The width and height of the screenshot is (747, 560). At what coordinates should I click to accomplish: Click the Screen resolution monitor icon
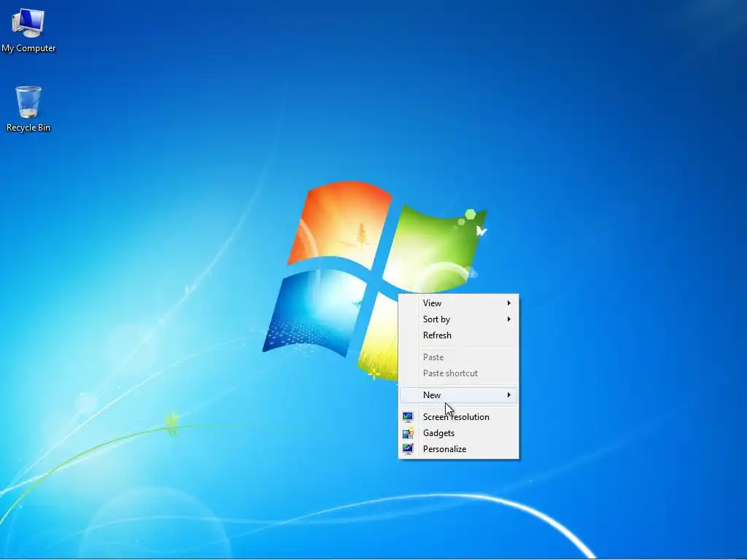tap(408, 417)
